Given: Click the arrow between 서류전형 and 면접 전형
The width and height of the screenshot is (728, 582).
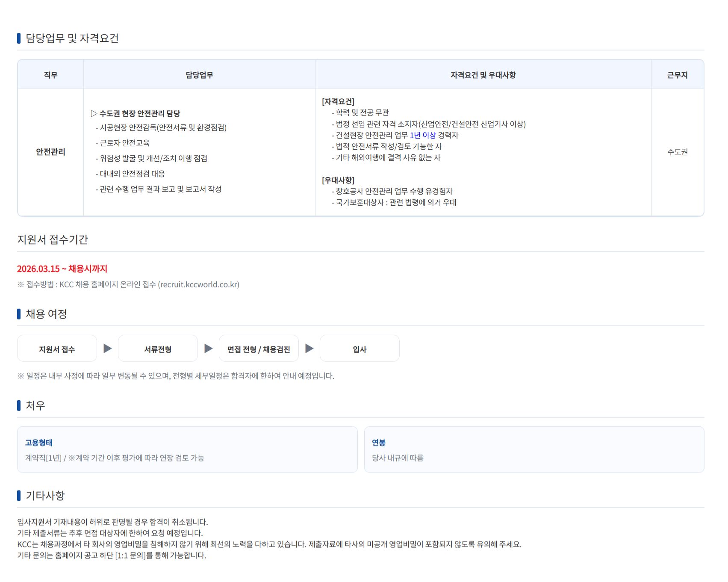Looking at the screenshot, I should coord(209,349).
